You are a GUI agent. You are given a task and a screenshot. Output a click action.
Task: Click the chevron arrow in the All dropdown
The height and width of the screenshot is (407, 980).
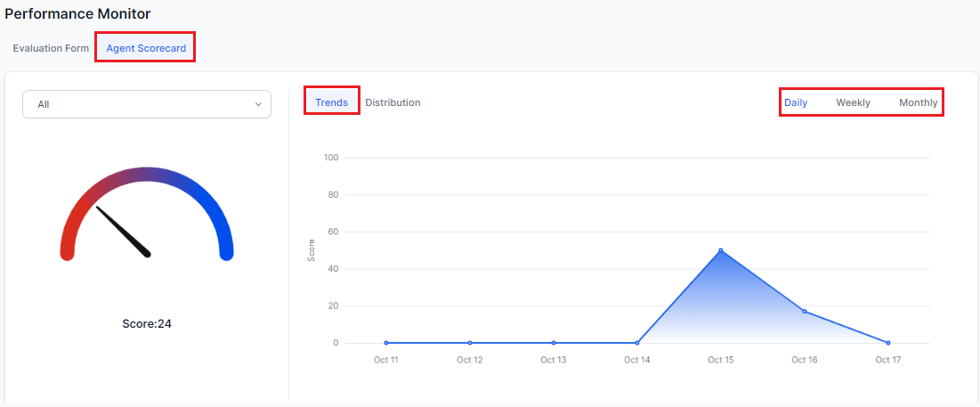tap(258, 104)
